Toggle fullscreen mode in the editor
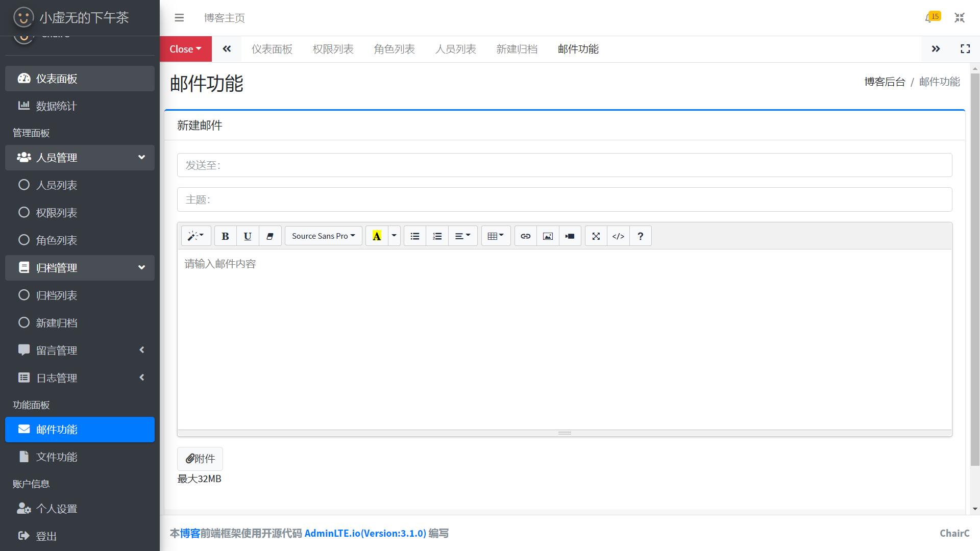The width and height of the screenshot is (980, 551). click(x=596, y=236)
